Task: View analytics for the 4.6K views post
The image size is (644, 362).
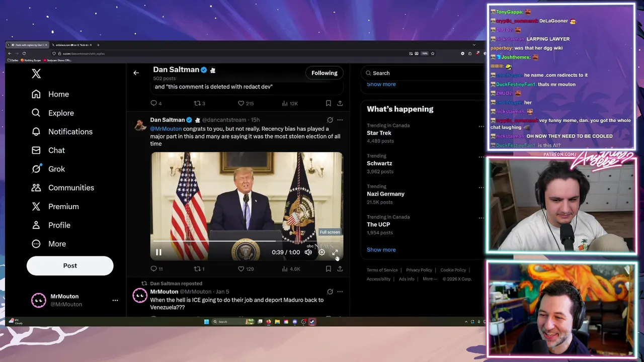Action: pos(291,269)
